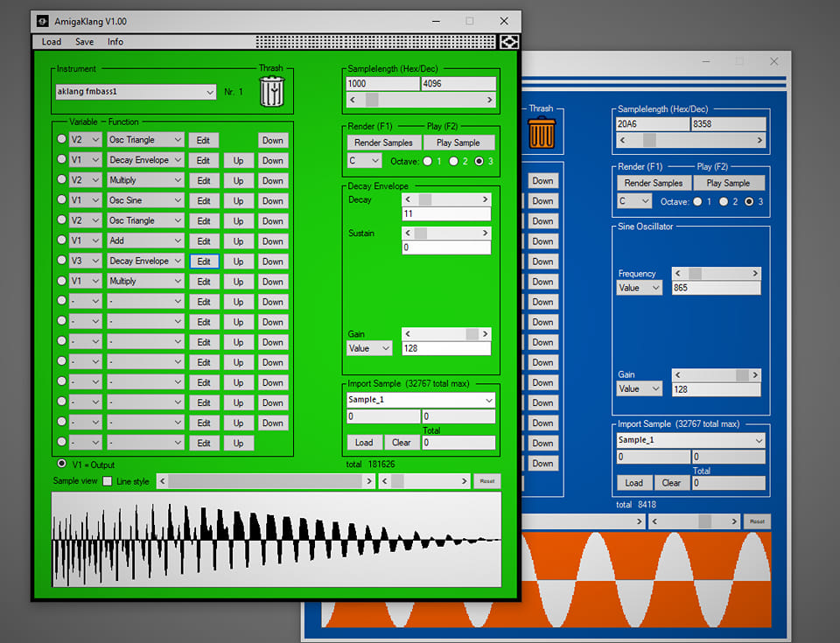Click right arrow of Frequency slider
This screenshot has height=643, width=840.
click(755, 273)
